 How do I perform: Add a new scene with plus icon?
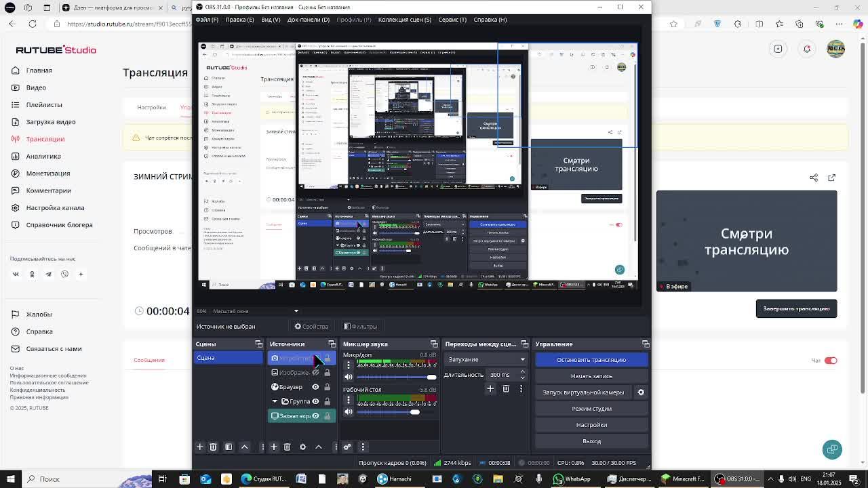(x=200, y=447)
